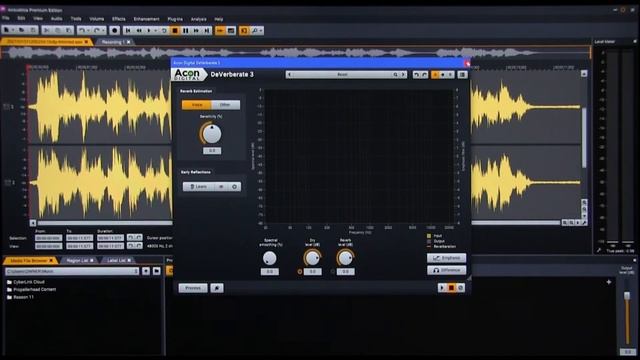Click the plugin preview Play button
This screenshot has height=360, width=640.
(442, 288)
